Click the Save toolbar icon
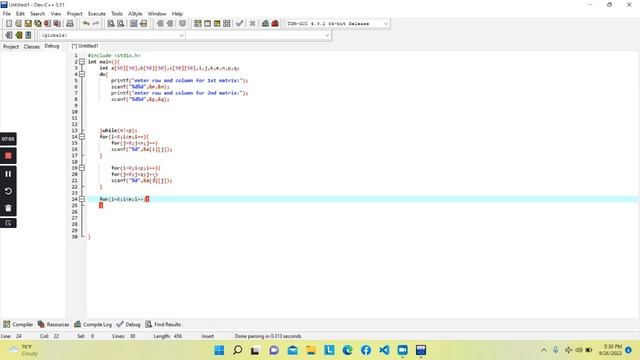 [28, 24]
